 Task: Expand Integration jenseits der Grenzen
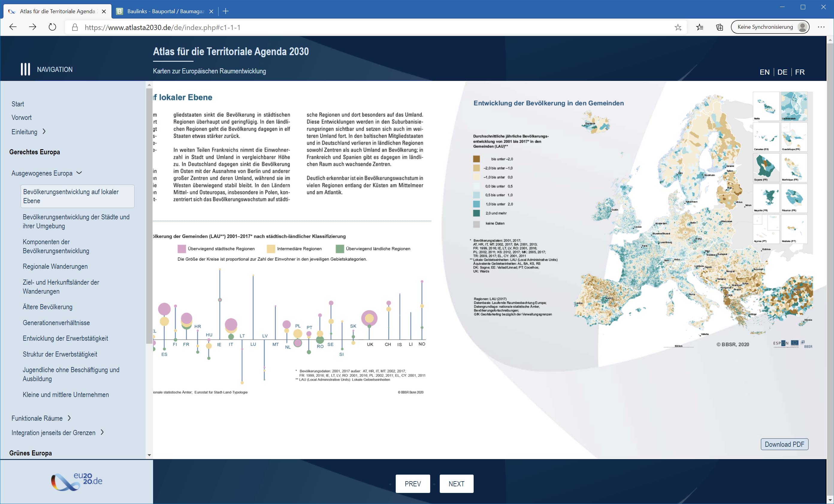(x=102, y=432)
